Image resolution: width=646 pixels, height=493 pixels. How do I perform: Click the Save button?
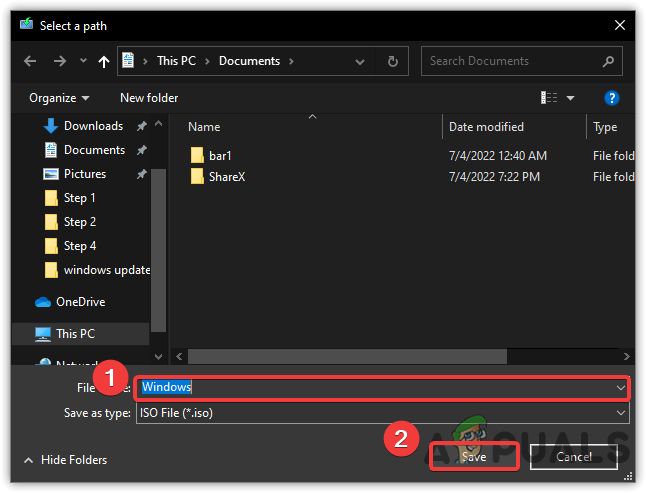(474, 457)
